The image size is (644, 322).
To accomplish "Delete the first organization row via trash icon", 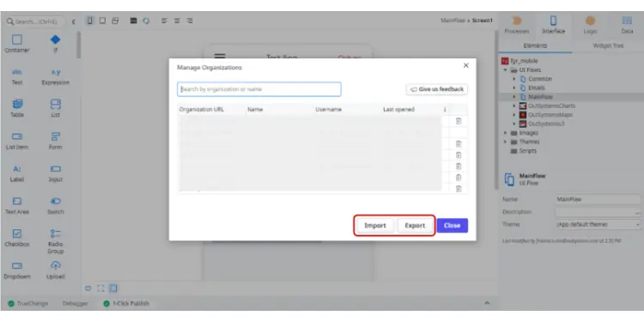I will 459,121.
